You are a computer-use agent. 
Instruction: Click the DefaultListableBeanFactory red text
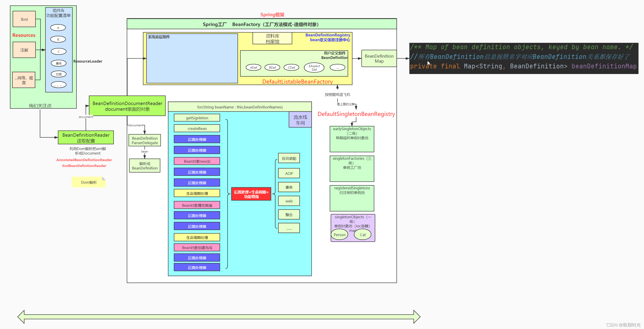[297, 82]
